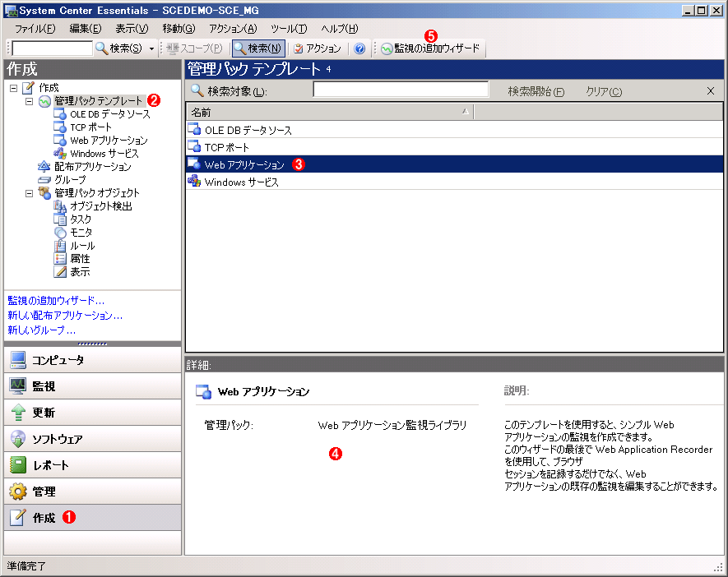Open the 編集(E) menu
Image resolution: width=728 pixels, height=577 pixels.
coord(86,29)
